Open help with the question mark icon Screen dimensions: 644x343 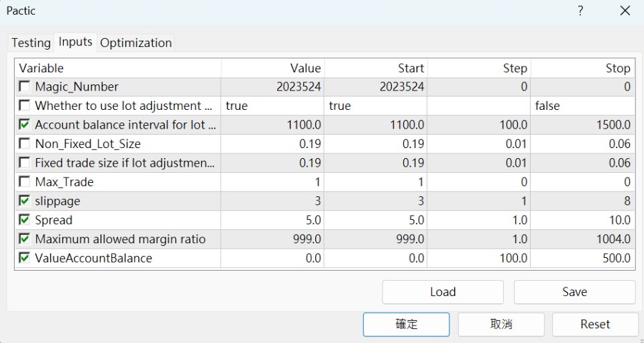(x=580, y=11)
